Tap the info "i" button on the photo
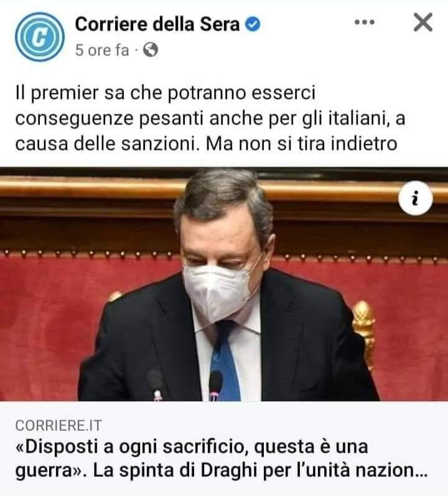The image size is (448, 496). click(415, 199)
